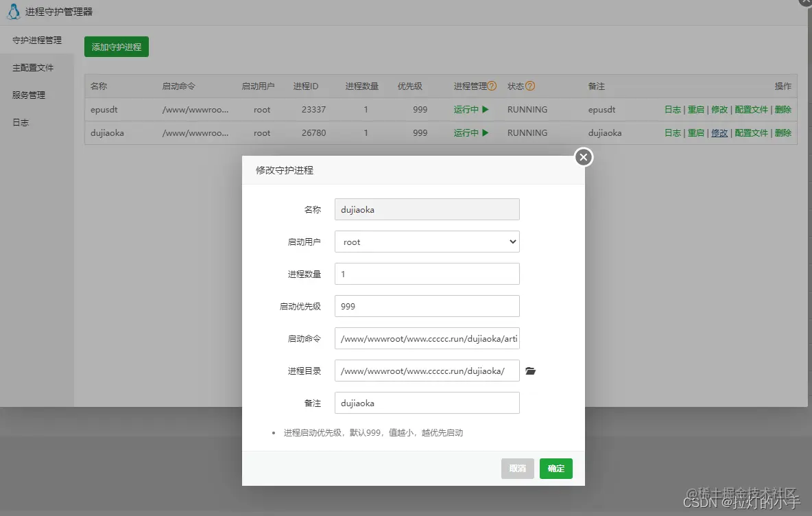812x516 pixels.
Task: Select the 守护进程管理 sidebar tab
Action: [x=37, y=40]
